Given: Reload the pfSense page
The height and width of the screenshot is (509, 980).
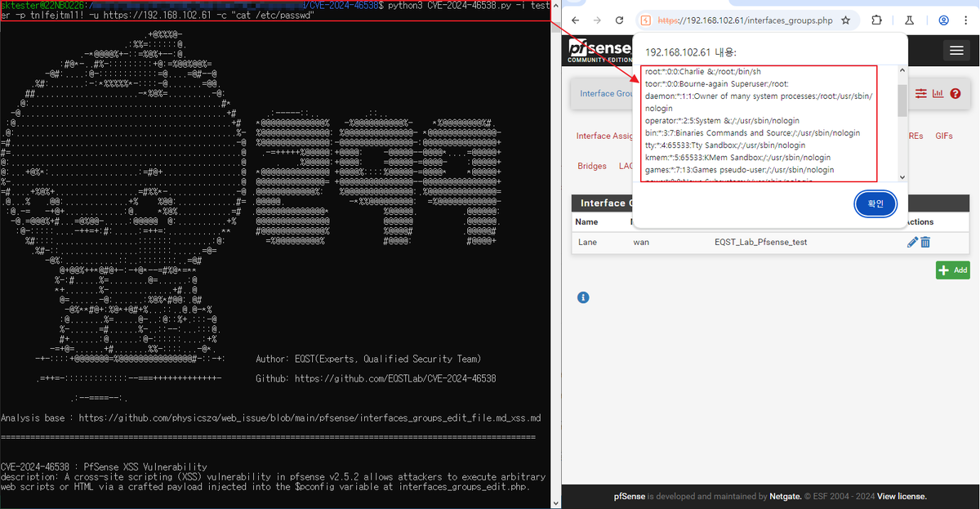Looking at the screenshot, I should click(x=620, y=20).
